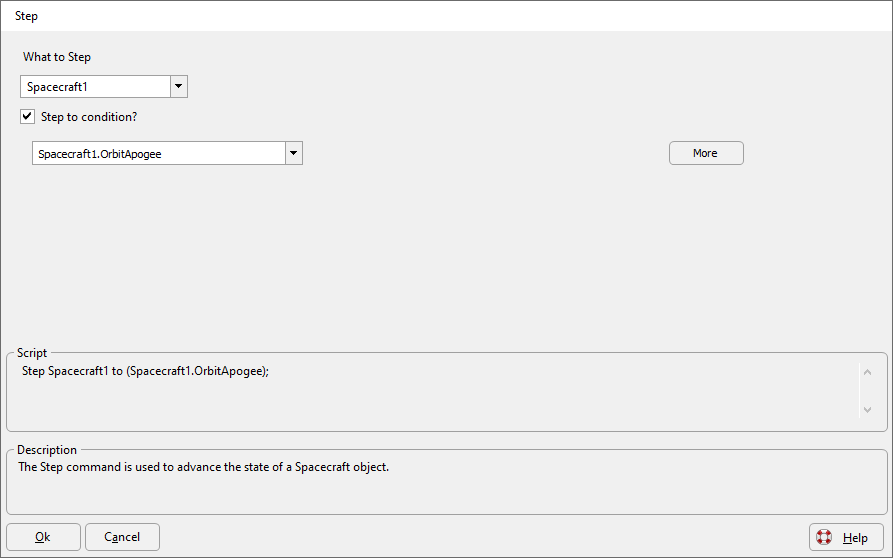
Task: Expand the Spacecraft1.OrbitApogee condition dropdown arrow
Action: tap(294, 153)
